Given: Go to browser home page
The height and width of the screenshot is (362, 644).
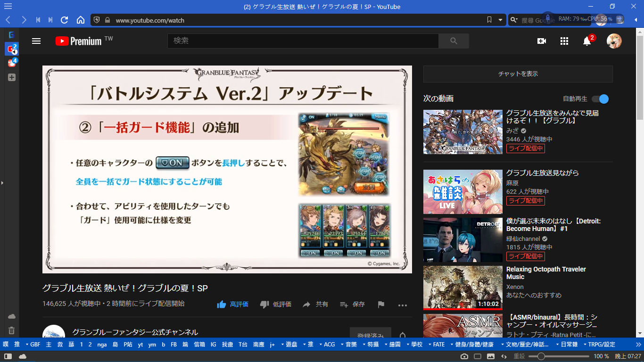Looking at the screenshot, I should click(x=81, y=20).
